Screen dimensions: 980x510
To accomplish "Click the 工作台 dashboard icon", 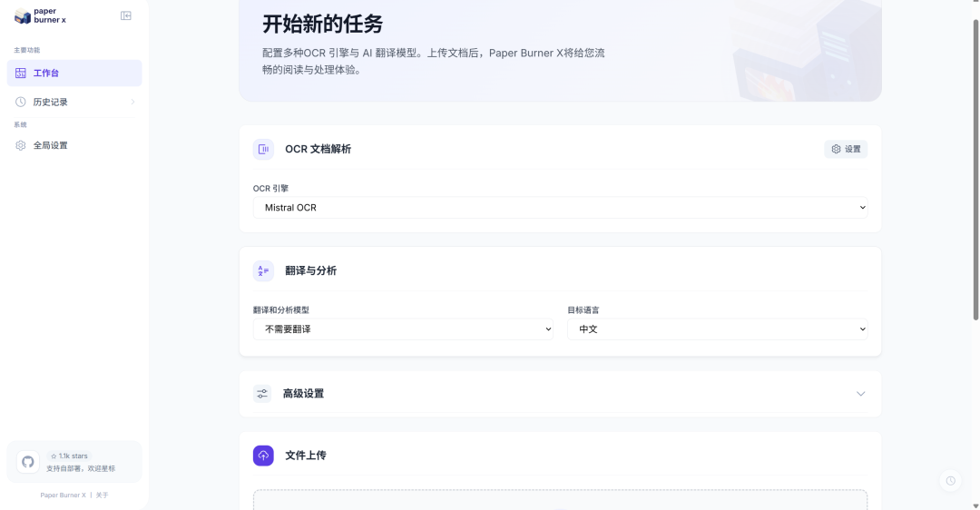I will pyautogui.click(x=21, y=74).
